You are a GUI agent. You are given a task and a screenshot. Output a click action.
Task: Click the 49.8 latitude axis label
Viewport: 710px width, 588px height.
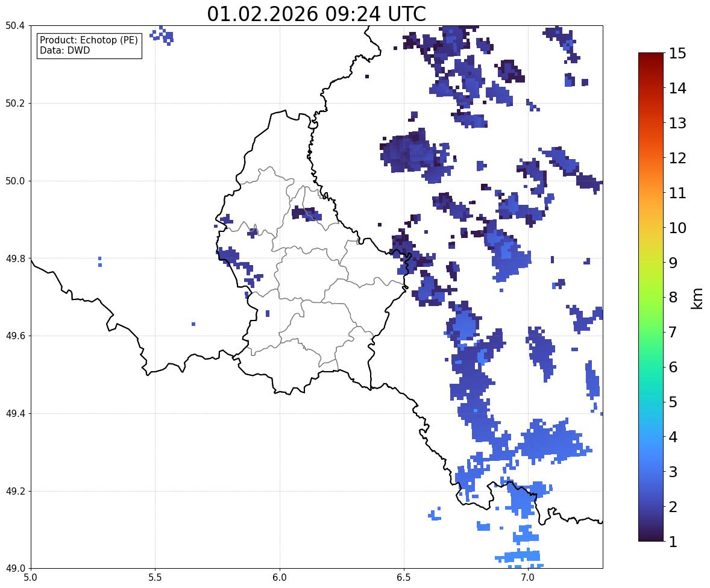(15, 258)
